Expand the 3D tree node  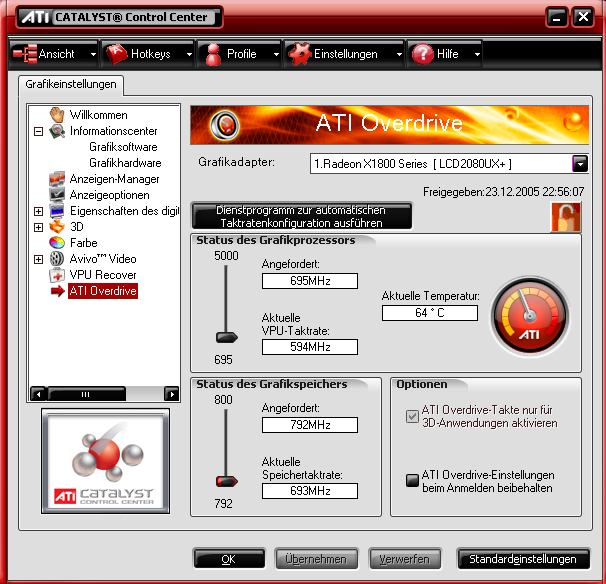pyautogui.click(x=38, y=227)
